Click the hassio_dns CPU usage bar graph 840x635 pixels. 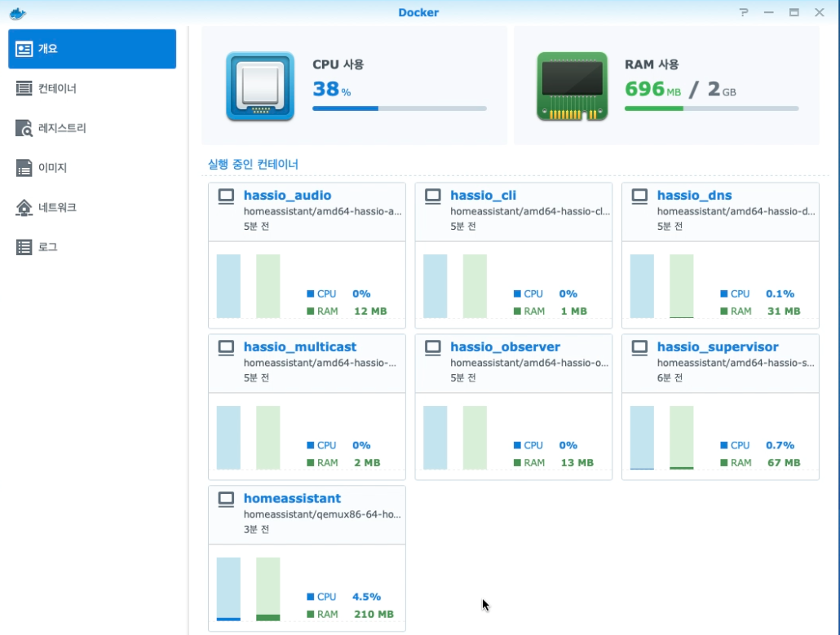click(x=642, y=286)
